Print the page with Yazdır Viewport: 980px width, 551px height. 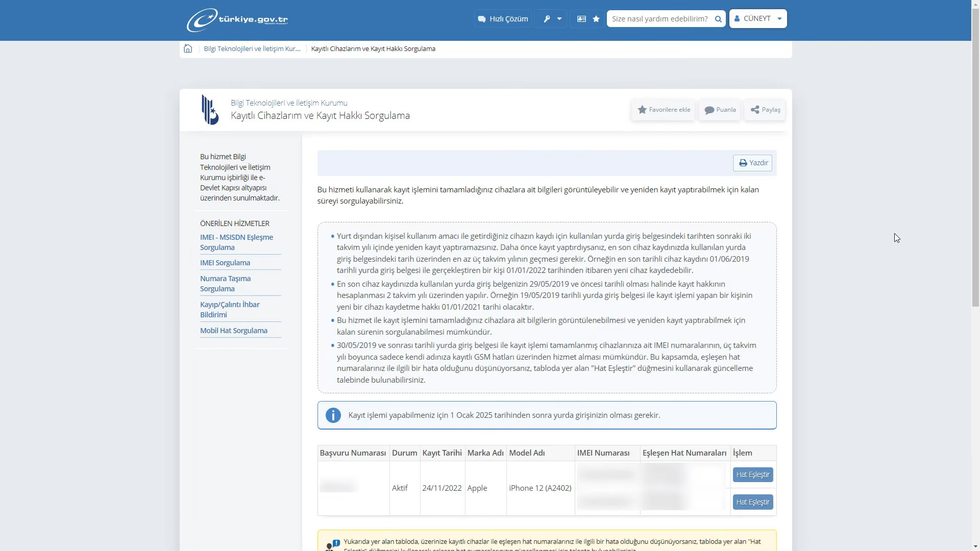click(753, 163)
